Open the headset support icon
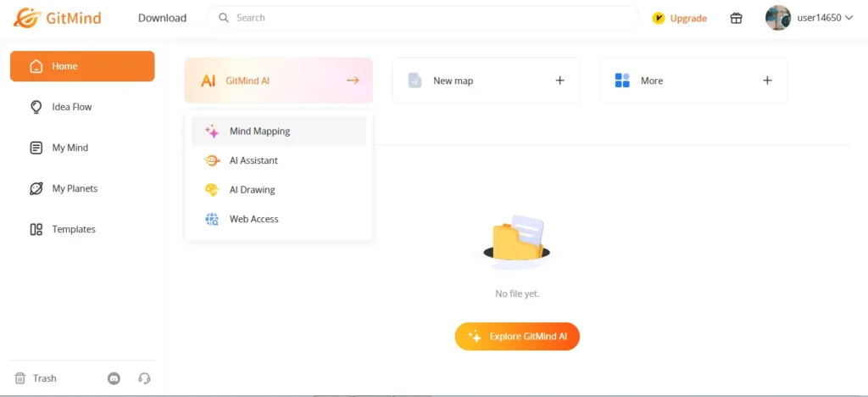The width and height of the screenshot is (868, 397). point(144,378)
